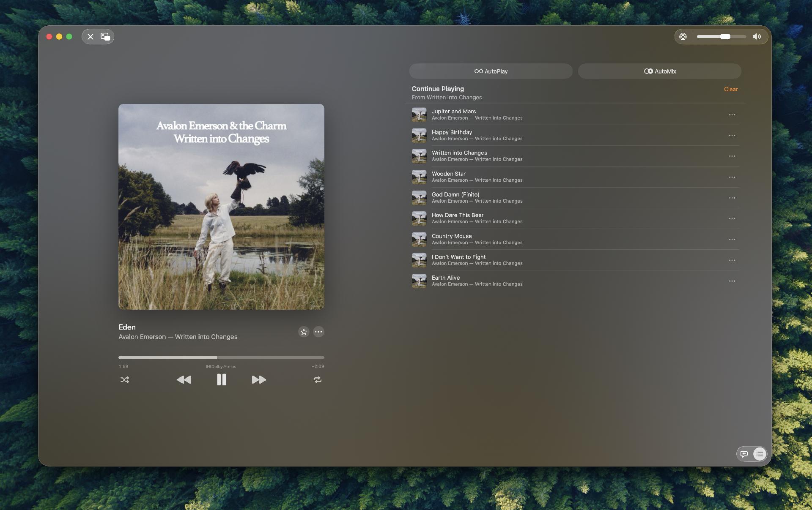Seek within the song progress bar
The width and height of the screenshot is (812, 510).
pos(221,357)
